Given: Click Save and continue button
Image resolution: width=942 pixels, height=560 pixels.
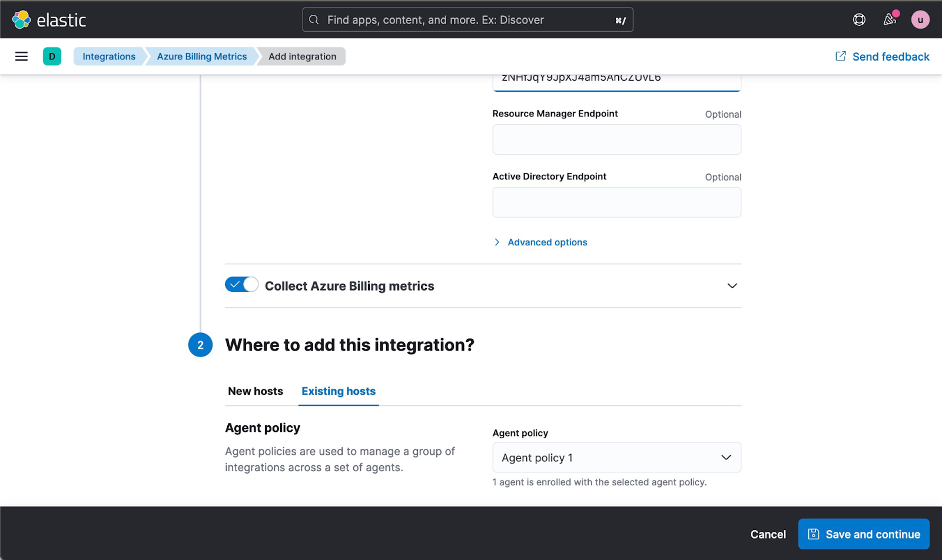Looking at the screenshot, I should [x=864, y=534].
